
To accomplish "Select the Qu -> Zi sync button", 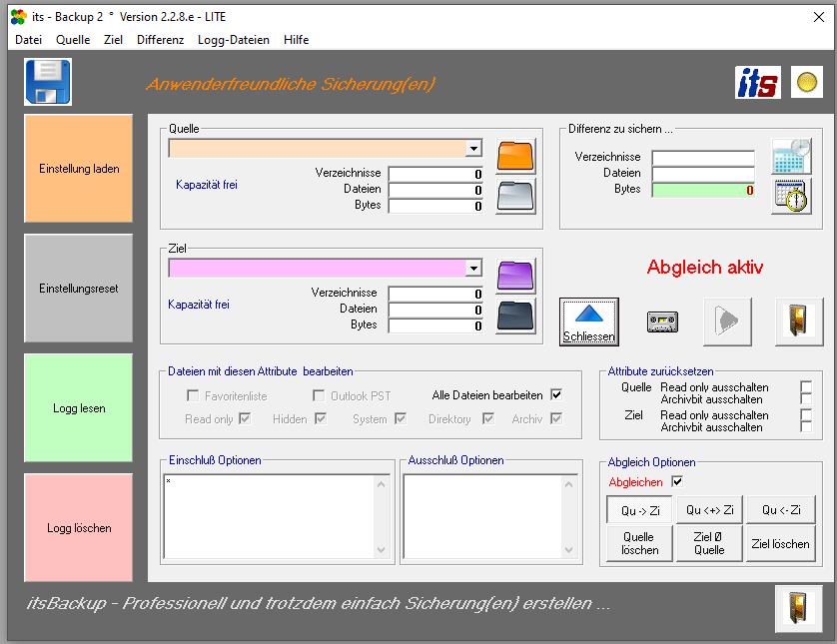I will click(639, 510).
